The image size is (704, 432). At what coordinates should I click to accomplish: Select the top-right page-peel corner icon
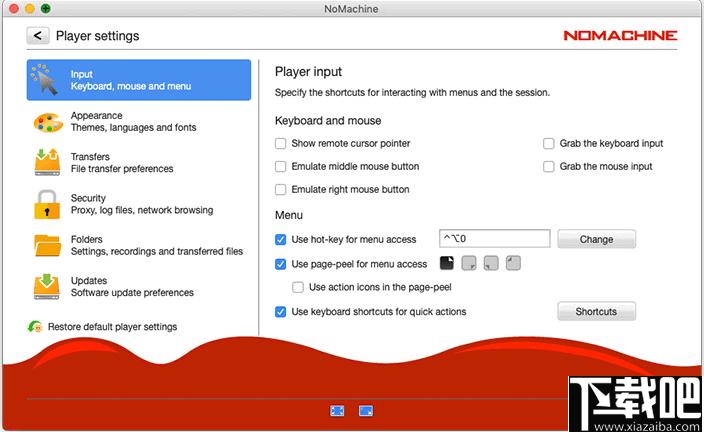point(447,263)
